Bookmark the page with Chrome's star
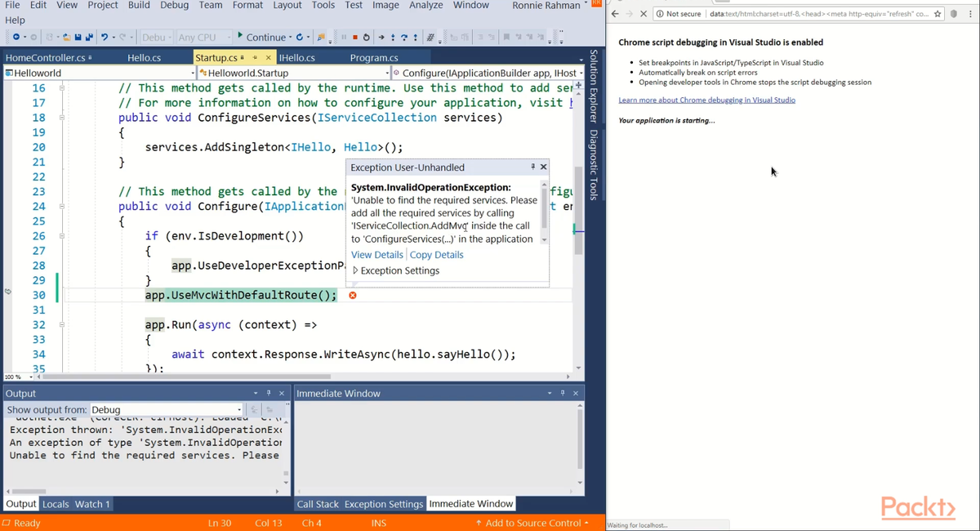The height and width of the screenshot is (531, 980). (x=938, y=14)
